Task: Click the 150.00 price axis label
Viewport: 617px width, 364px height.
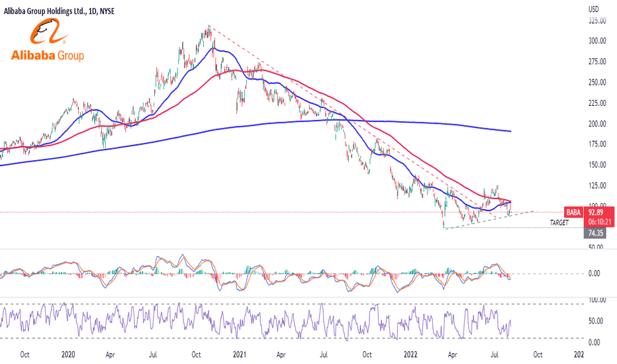Action: 597,165
